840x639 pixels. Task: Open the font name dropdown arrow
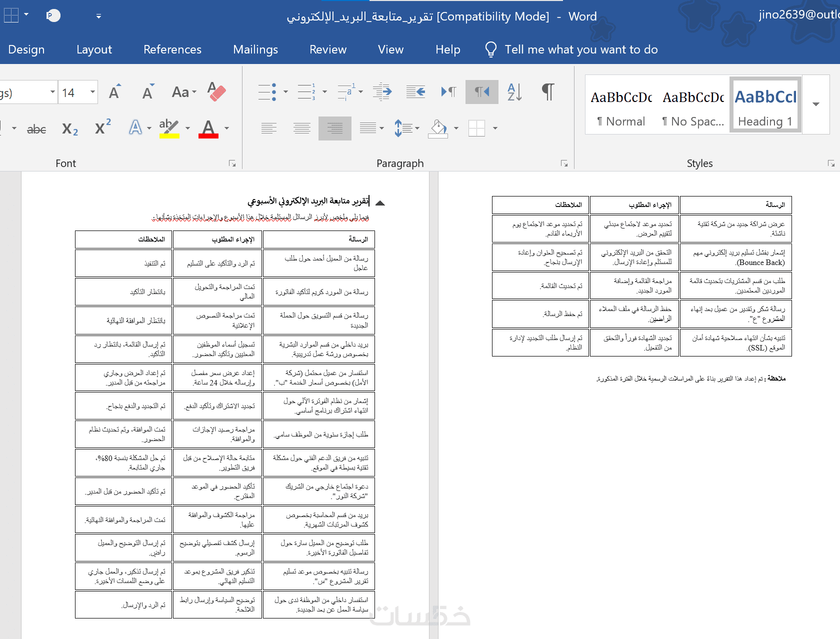(x=52, y=92)
